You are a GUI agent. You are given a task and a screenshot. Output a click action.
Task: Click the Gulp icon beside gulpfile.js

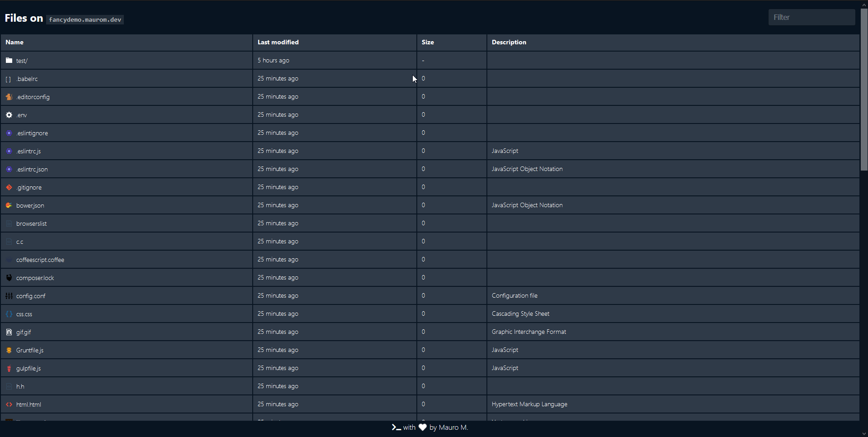coord(9,368)
